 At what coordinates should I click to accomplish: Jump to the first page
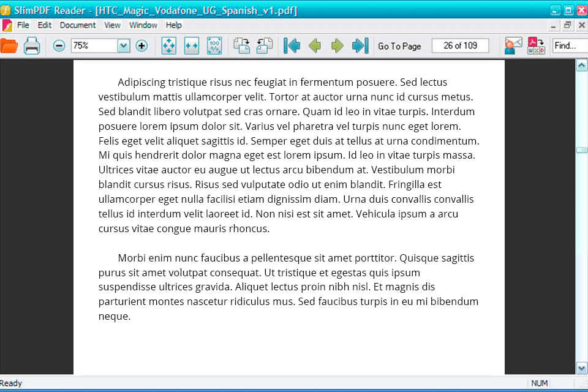[x=292, y=46]
